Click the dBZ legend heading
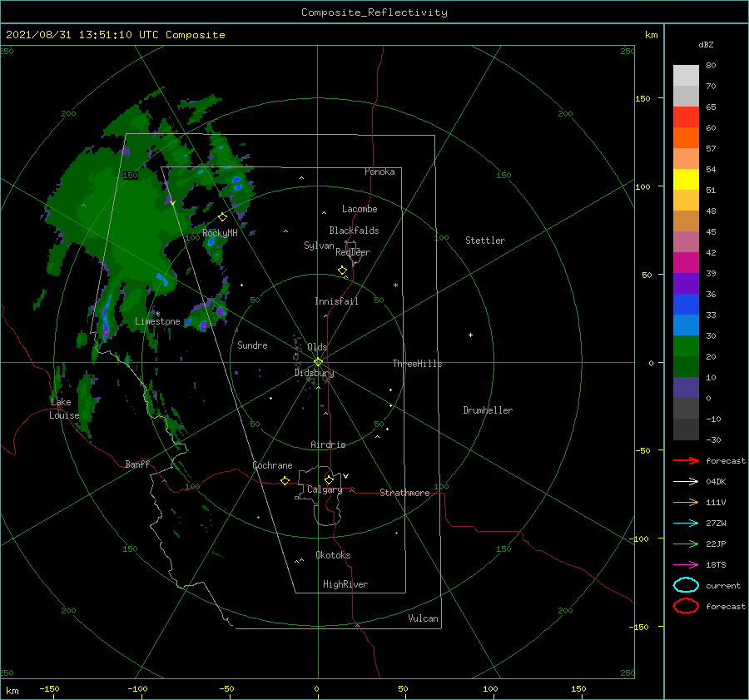This screenshot has width=749, height=700. click(706, 44)
